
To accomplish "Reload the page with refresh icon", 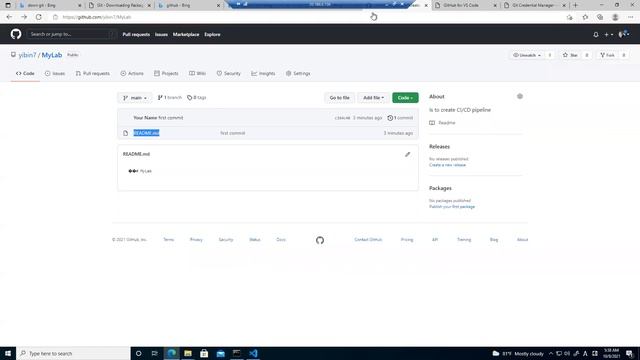I will tap(38, 17).
